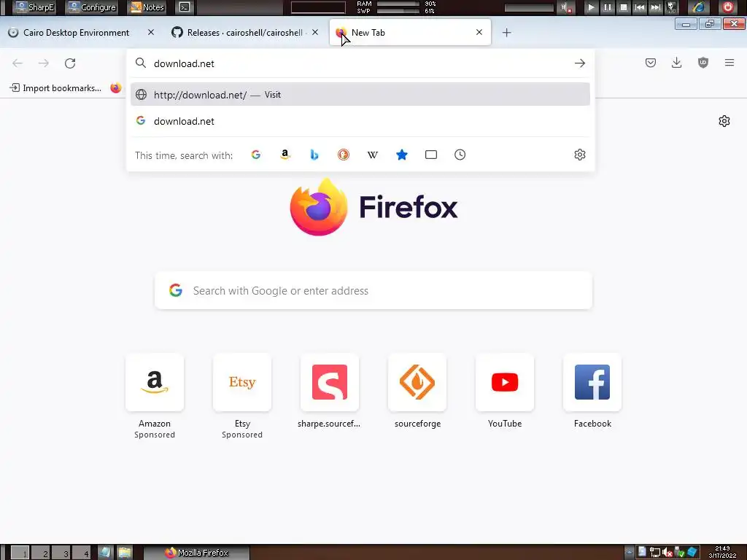Open the Save to Pocket icon
Viewport: 747px width, 560px height.
point(650,63)
